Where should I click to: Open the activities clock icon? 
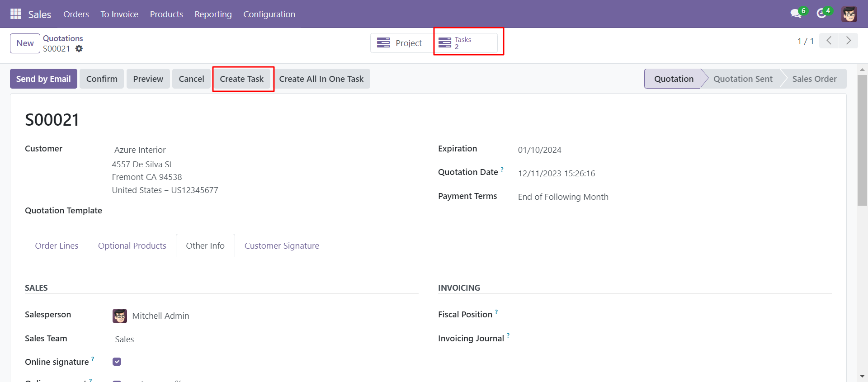(x=821, y=14)
